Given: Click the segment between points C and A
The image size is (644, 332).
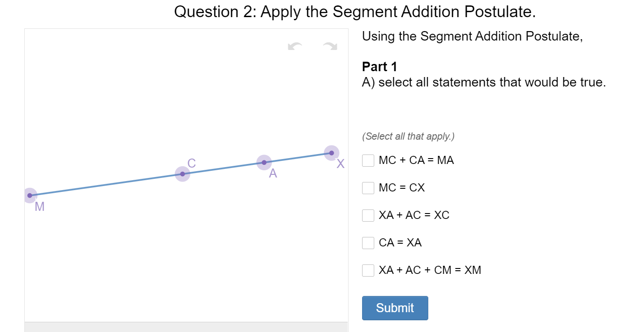Looking at the screenshot, I should click(x=223, y=168).
